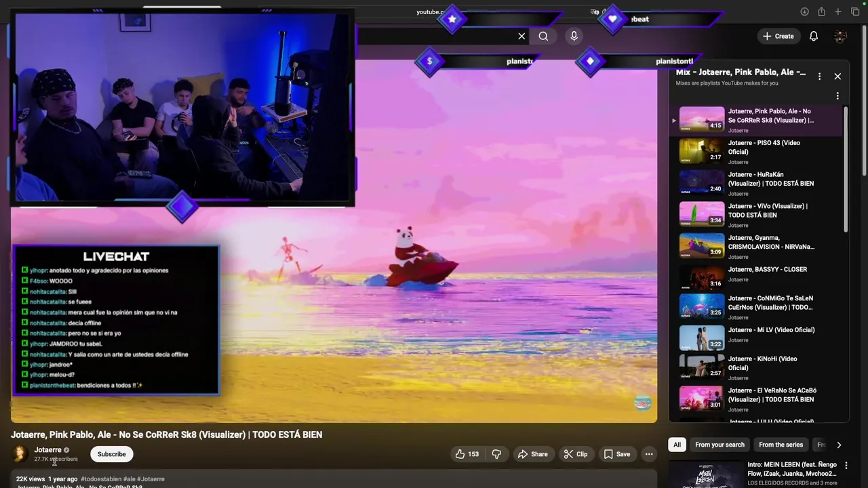The image size is (868, 488).
Task: Open the Jotaerre channel avatar
Action: point(20,454)
